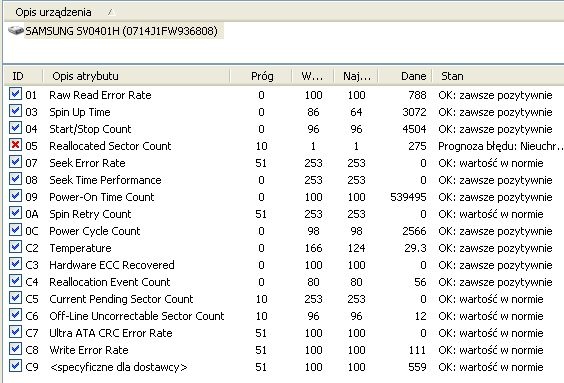Click value 166 in Temperature row
564x383 pixels.
pyautogui.click(x=313, y=248)
